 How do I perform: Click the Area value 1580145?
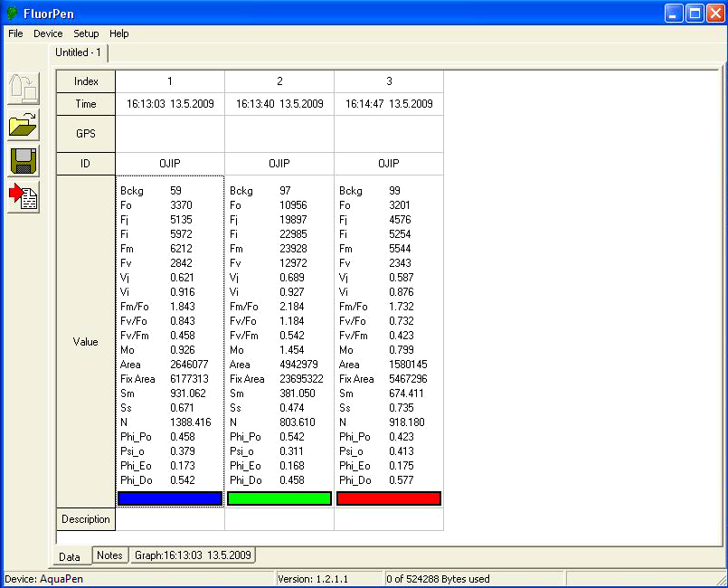coord(408,365)
